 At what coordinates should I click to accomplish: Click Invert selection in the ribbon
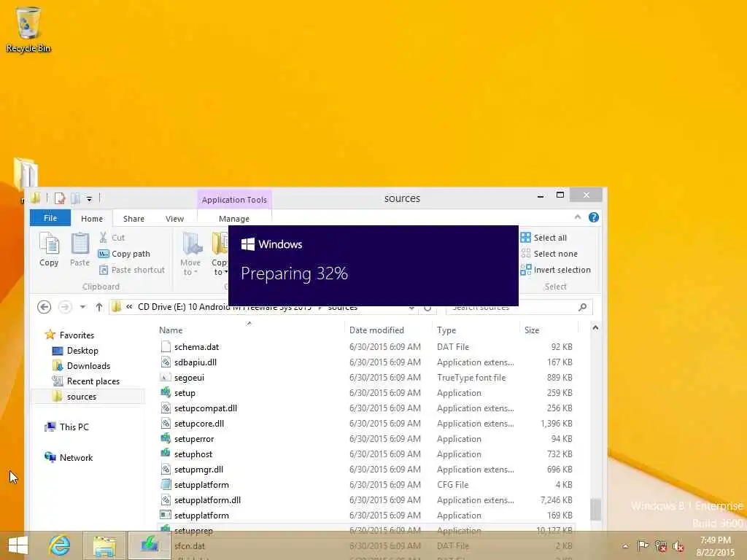click(555, 270)
